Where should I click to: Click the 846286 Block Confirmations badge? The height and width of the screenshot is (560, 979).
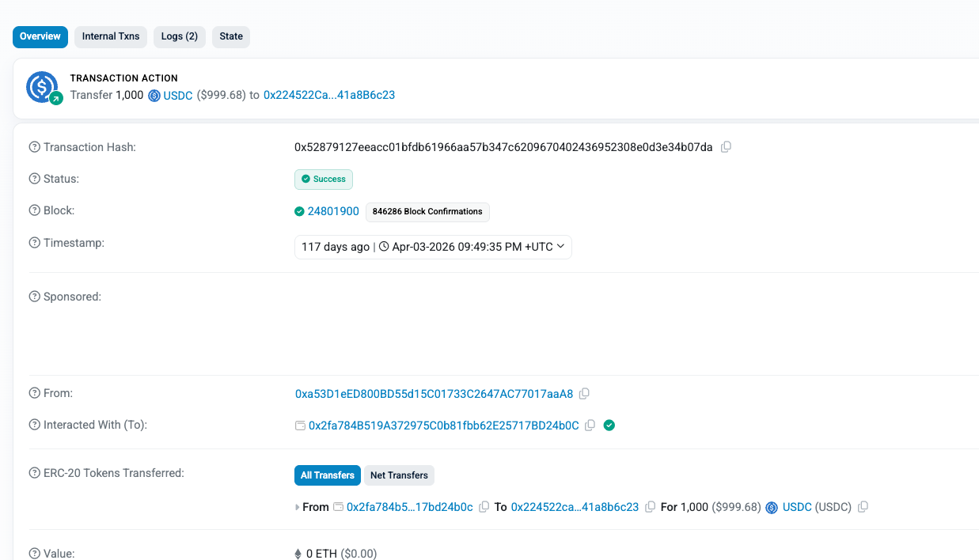[x=427, y=212]
